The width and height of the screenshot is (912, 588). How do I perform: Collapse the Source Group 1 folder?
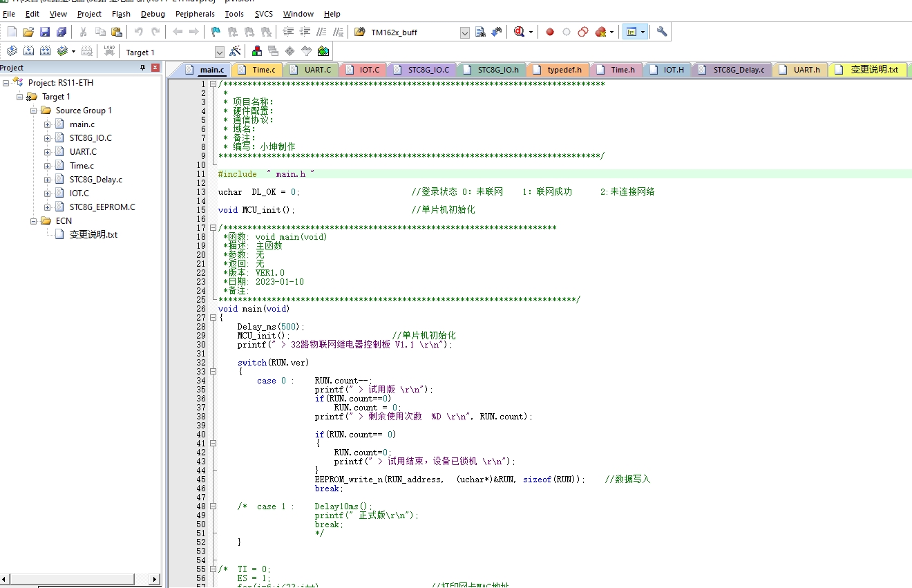tap(33, 111)
